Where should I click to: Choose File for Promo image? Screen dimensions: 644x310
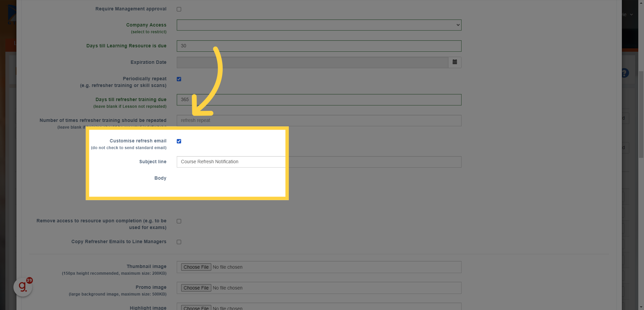(196, 288)
